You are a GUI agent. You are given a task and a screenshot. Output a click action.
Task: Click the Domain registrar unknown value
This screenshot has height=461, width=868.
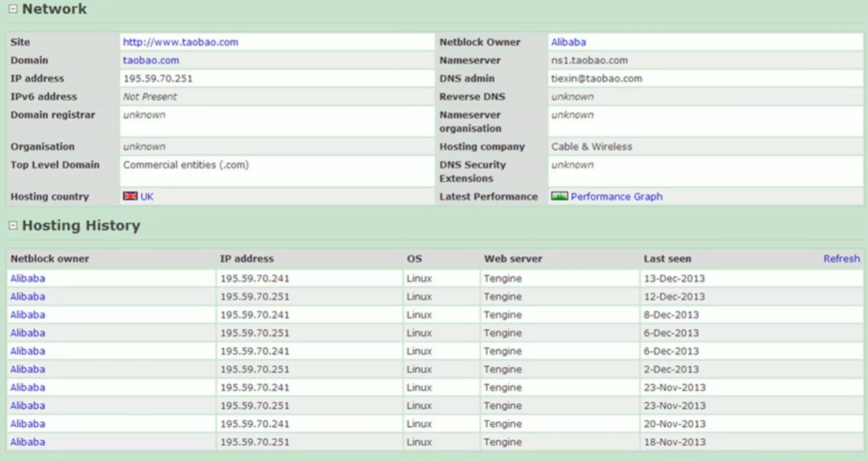click(144, 115)
